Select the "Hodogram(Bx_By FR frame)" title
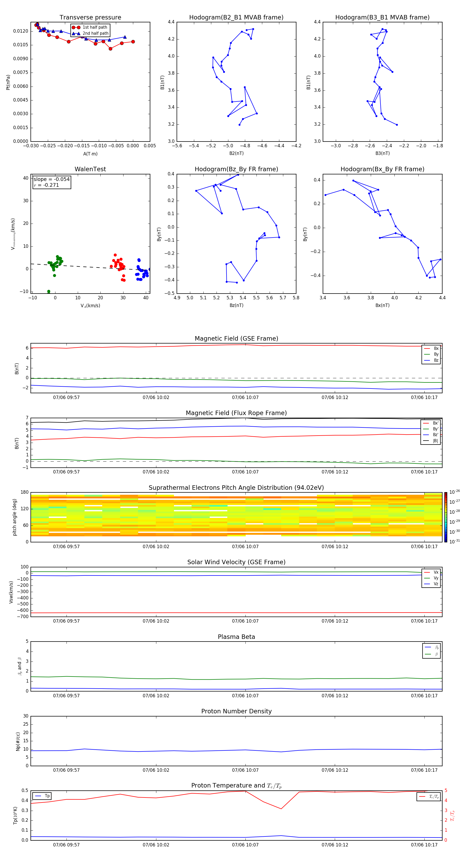Image resolution: width=473 pixels, height=868 pixels. (x=382, y=169)
